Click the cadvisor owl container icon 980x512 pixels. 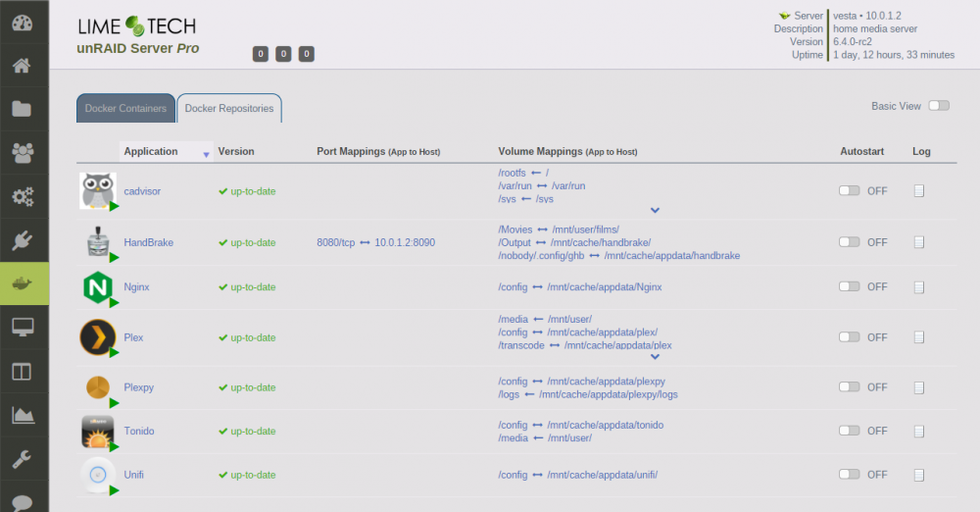(98, 191)
